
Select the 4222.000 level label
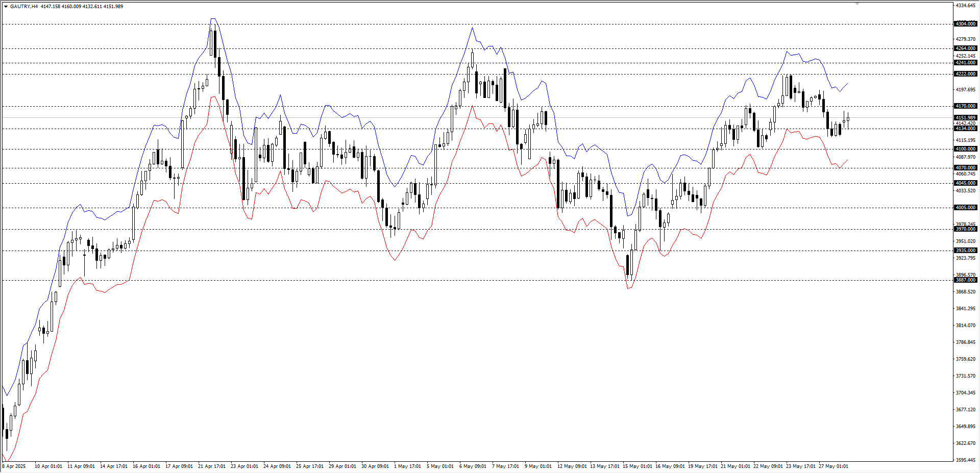pos(965,74)
